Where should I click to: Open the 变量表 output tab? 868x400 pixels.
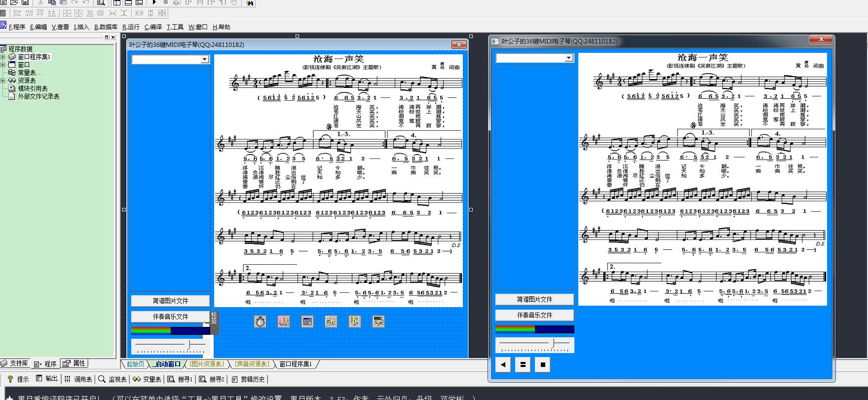[147, 379]
